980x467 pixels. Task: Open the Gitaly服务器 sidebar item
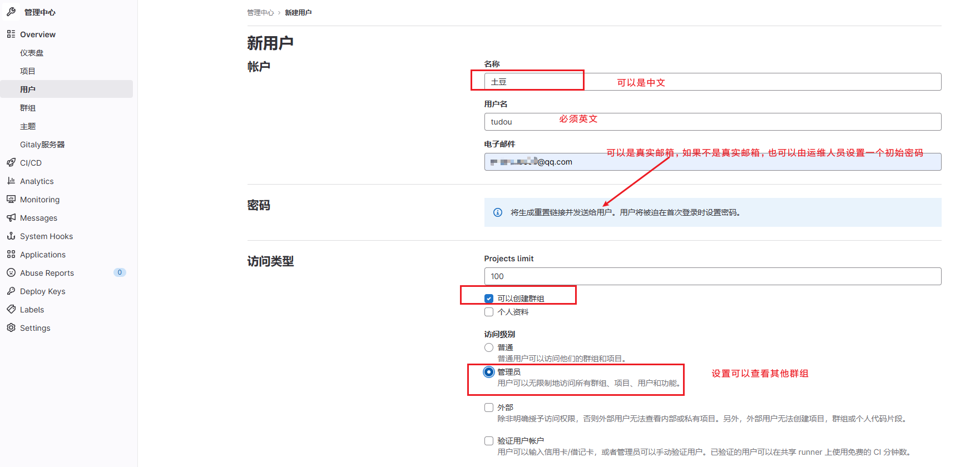[42, 145]
